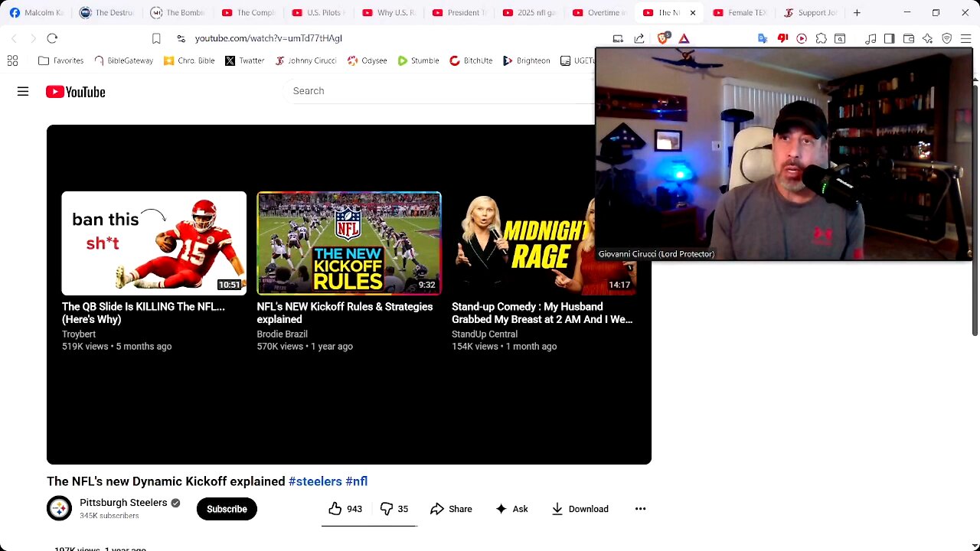Open the Google Translate extension icon
This screenshot has width=980, height=551.
click(x=763, y=38)
